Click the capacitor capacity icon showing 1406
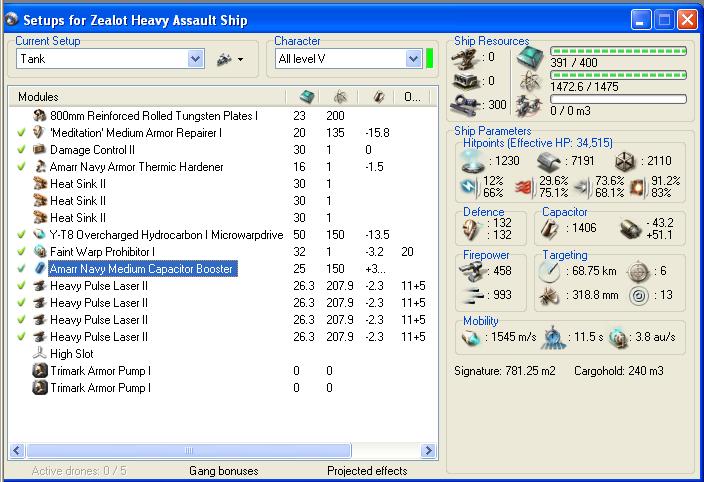This screenshot has height=482, width=704. (550, 229)
